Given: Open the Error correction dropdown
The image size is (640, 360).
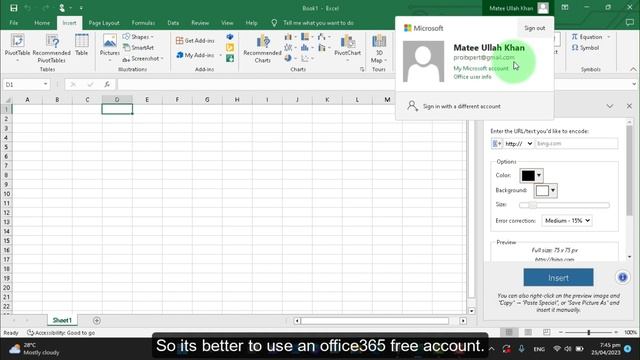Looking at the screenshot, I should point(567,220).
